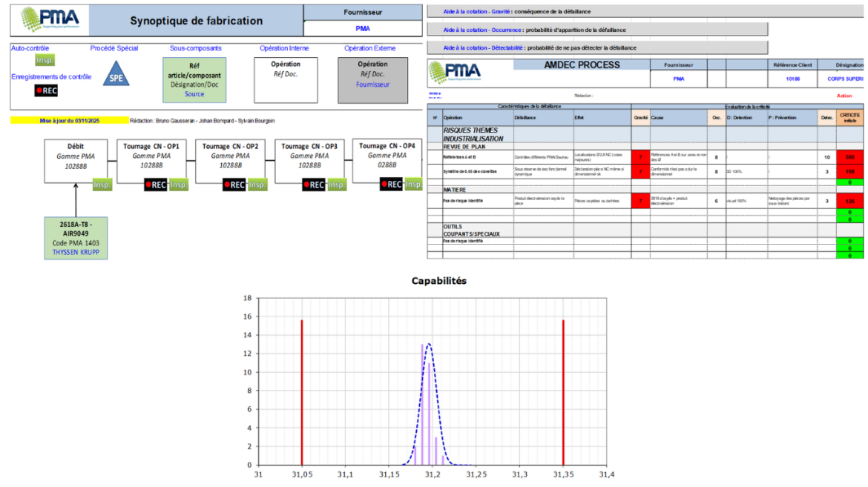Image resolution: width=868 pixels, height=487 pixels.
Task: Click the Capabilités chart title
Action: [x=439, y=281]
